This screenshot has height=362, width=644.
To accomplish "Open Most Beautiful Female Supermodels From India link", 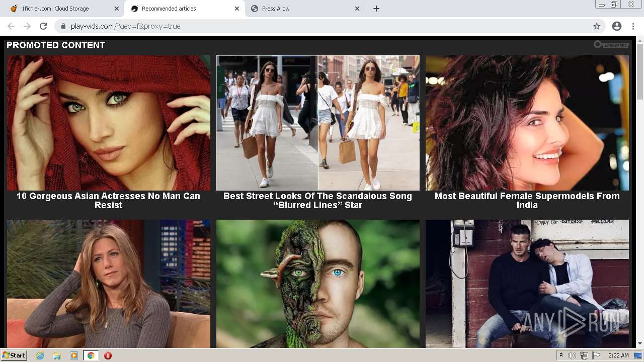I will coord(527,201).
